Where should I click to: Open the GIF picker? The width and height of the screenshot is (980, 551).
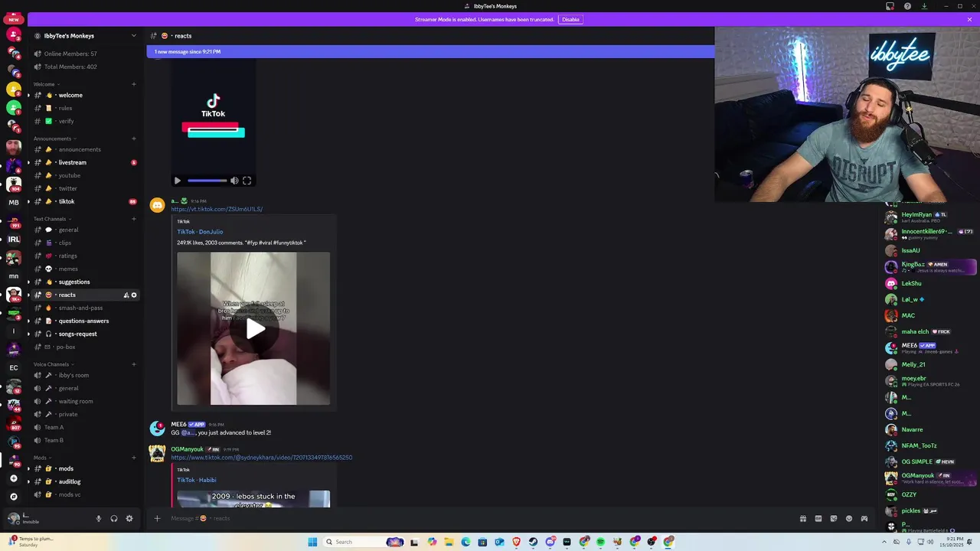(818, 519)
